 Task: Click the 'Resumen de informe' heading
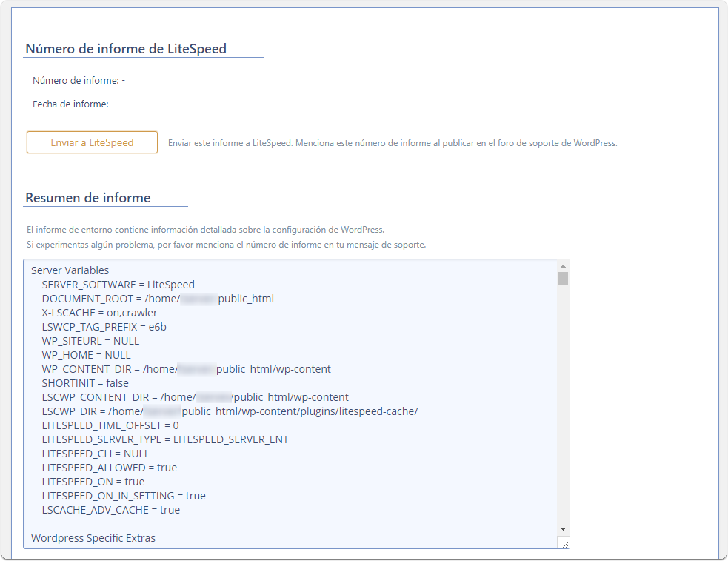click(87, 198)
